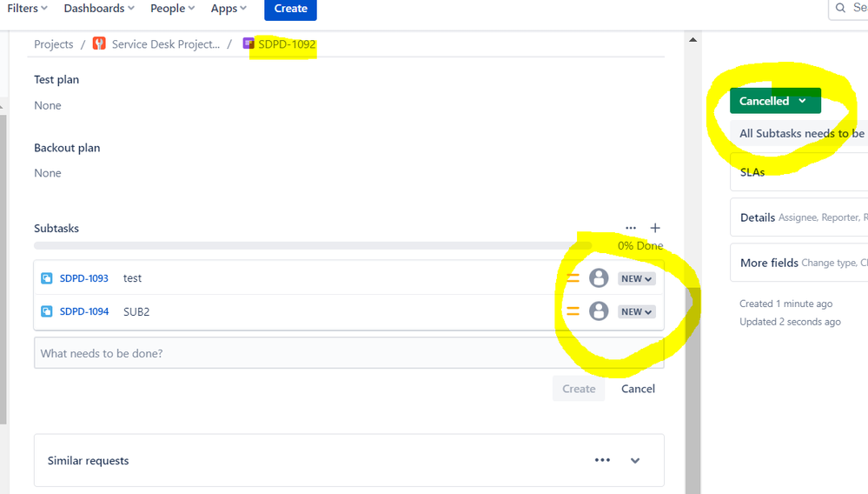Image resolution: width=868 pixels, height=494 pixels.
Task: Click the Similar requests title
Action: 88,461
